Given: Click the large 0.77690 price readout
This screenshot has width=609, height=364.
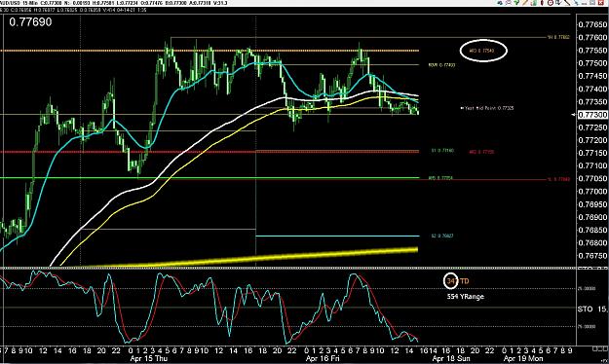Looking at the screenshot, I should [30, 22].
